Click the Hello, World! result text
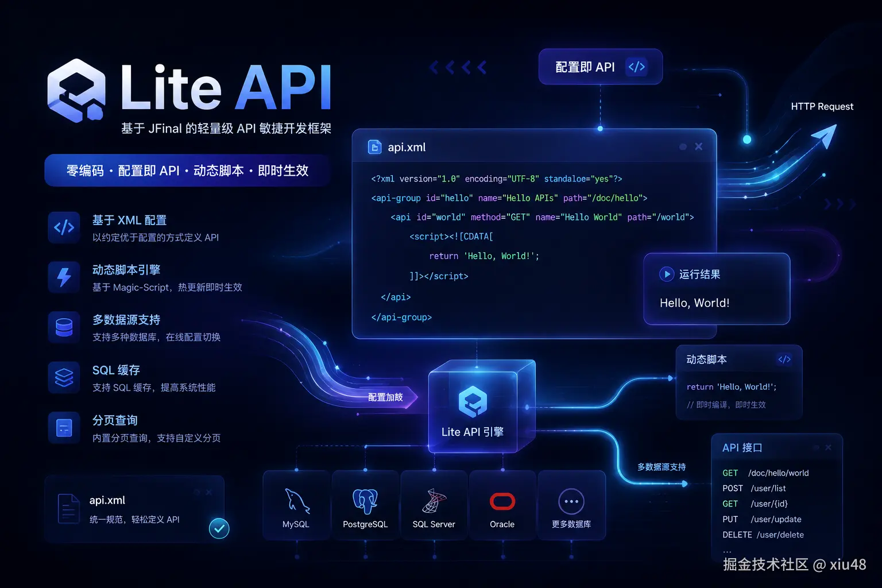 pos(694,303)
